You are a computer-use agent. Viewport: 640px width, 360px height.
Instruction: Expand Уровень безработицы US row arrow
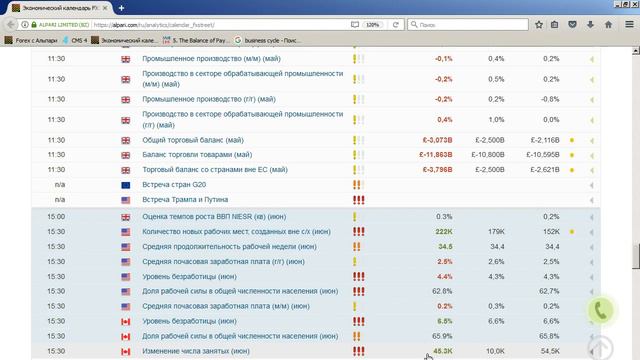coord(591,277)
